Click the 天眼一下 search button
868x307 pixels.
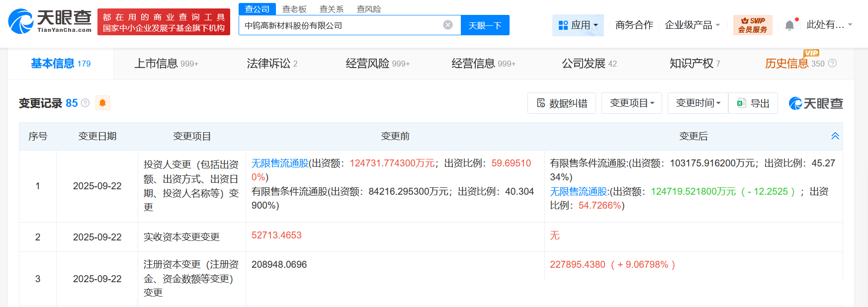(x=485, y=25)
